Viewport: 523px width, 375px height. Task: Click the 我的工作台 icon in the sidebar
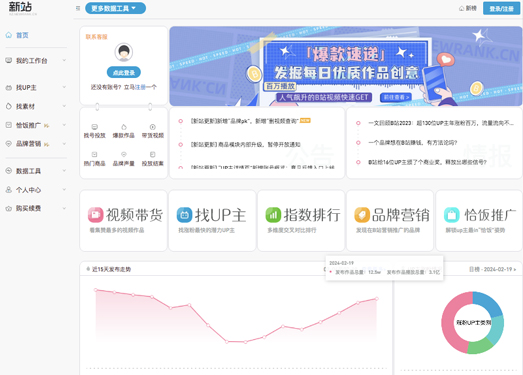[9, 60]
